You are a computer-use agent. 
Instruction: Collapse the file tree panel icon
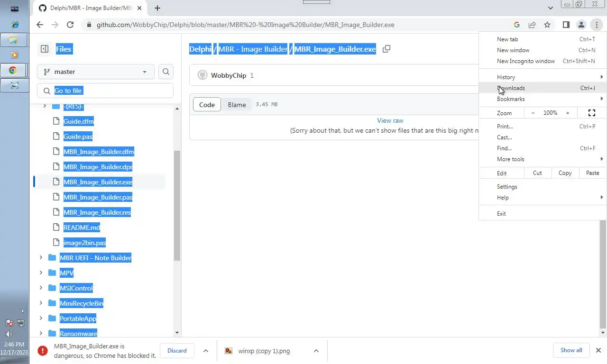[x=45, y=49]
